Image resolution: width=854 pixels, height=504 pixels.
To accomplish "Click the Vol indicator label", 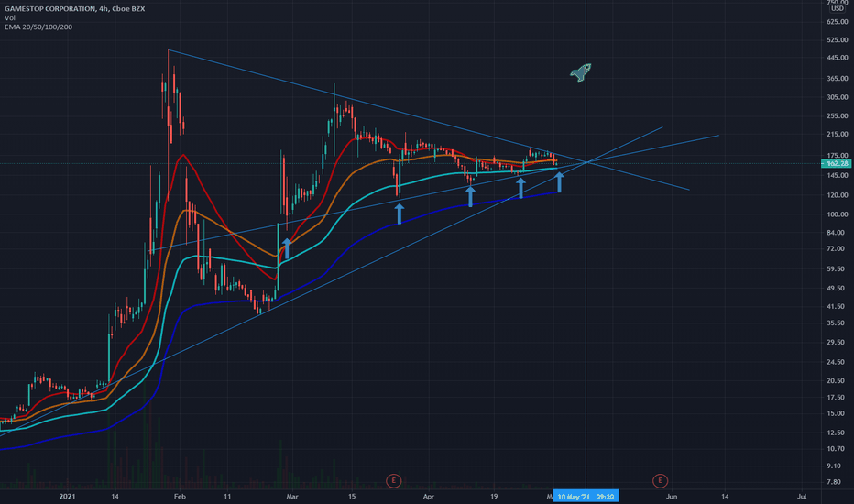I will [x=10, y=18].
